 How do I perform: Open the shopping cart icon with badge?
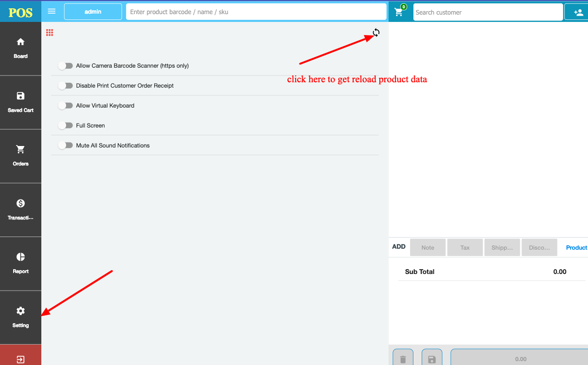click(x=399, y=12)
